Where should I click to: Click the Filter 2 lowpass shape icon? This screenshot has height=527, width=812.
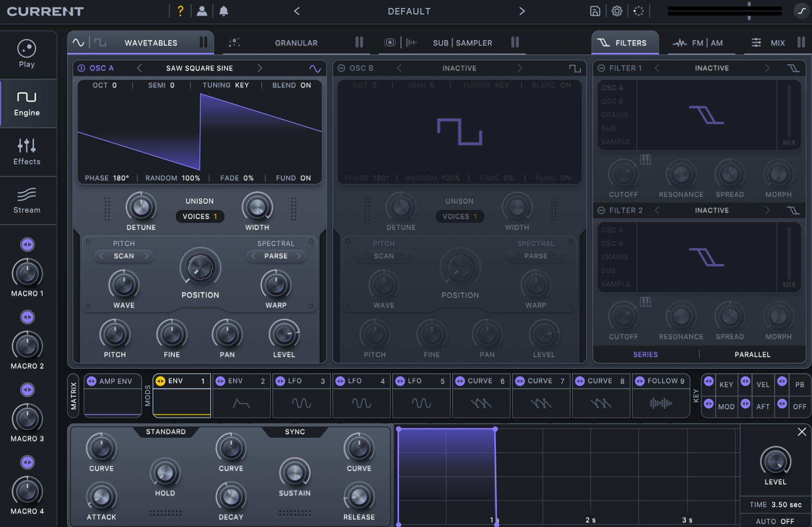click(x=793, y=211)
